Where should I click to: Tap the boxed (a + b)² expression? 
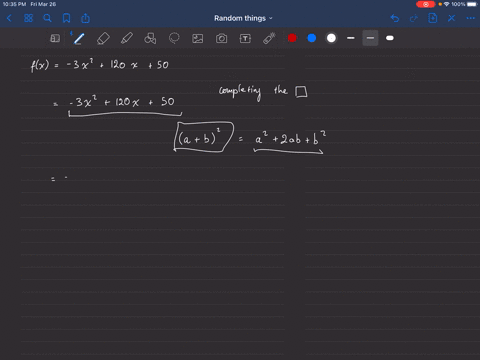click(203, 137)
